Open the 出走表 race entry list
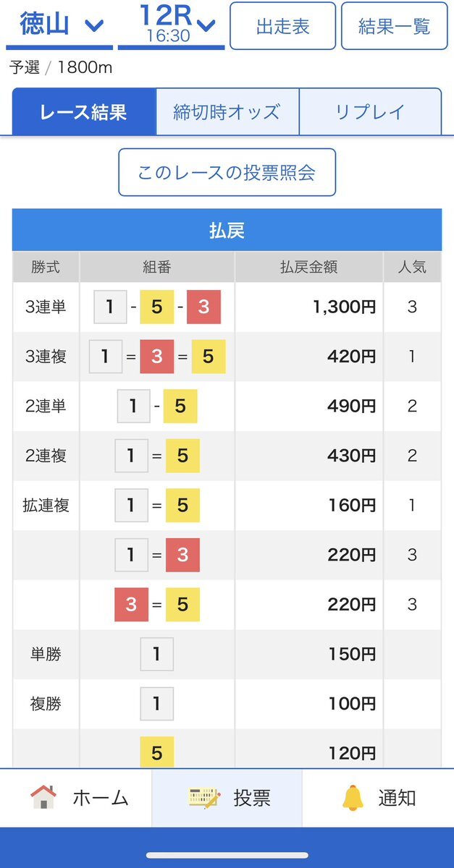Image resolution: width=454 pixels, height=868 pixels. coord(282,26)
